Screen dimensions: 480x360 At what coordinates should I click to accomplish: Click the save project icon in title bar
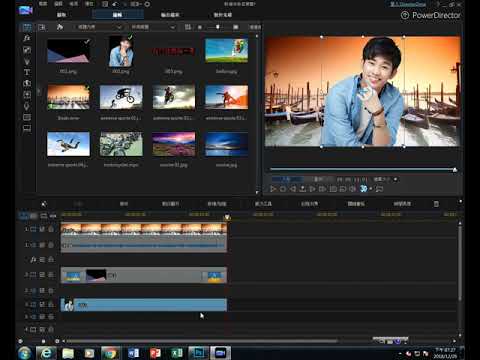pos(105,4)
